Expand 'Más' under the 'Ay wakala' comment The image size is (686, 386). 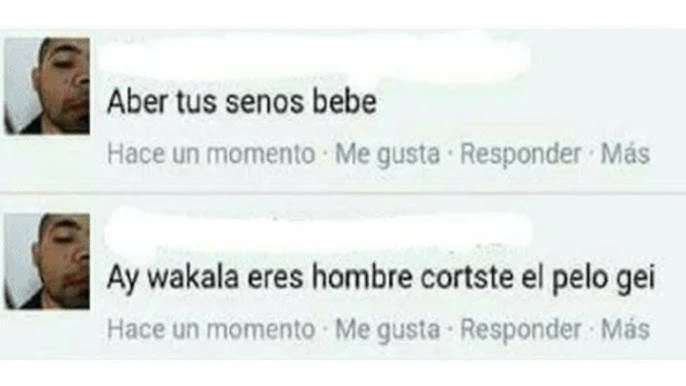point(625,329)
